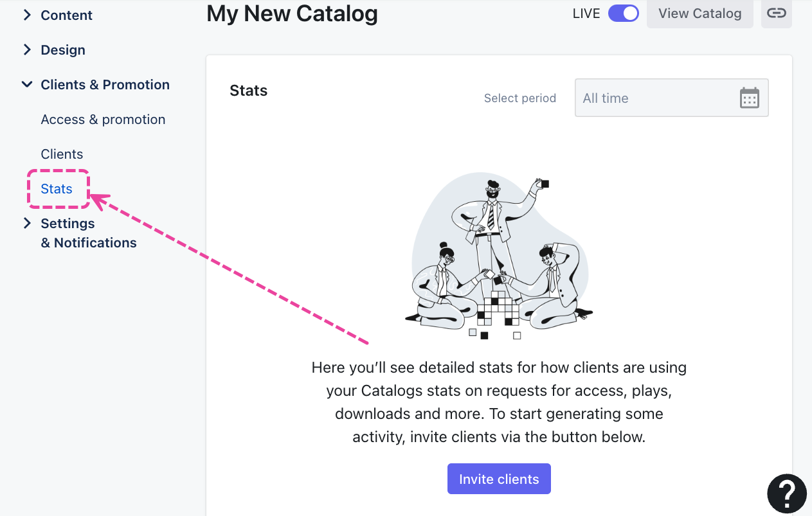Click the All time period field

click(656, 98)
